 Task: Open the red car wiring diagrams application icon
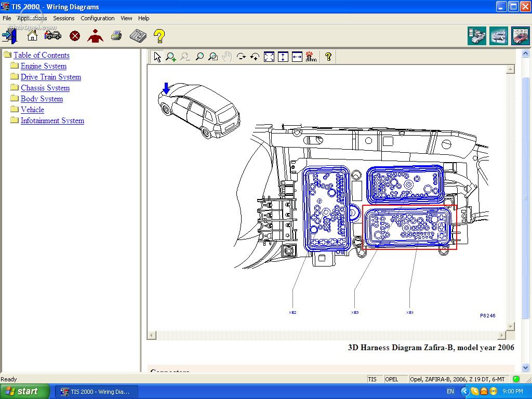pyautogui.click(x=520, y=36)
